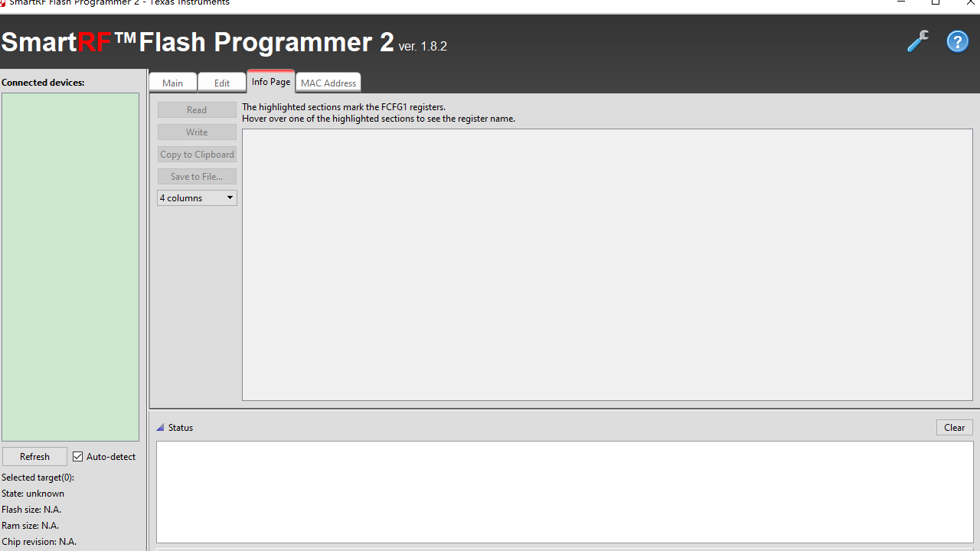Viewport: 980px width, 551px height.
Task: Click inside the Connected devices list
Action: [x=70, y=266]
